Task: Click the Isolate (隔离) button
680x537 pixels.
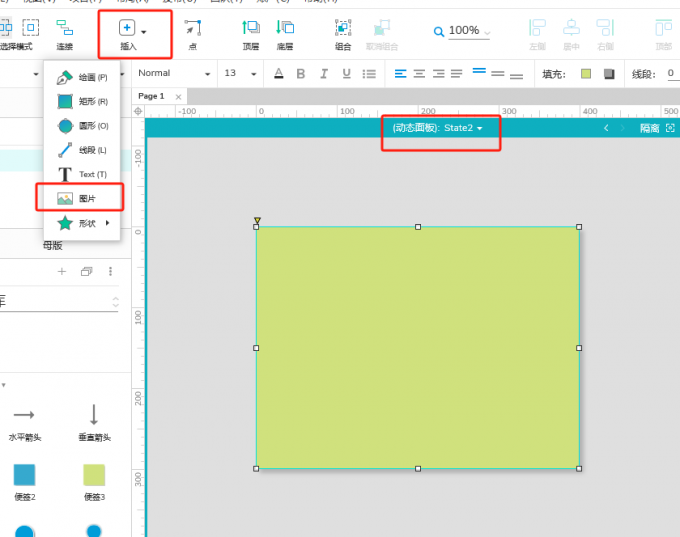Action: 650,128
